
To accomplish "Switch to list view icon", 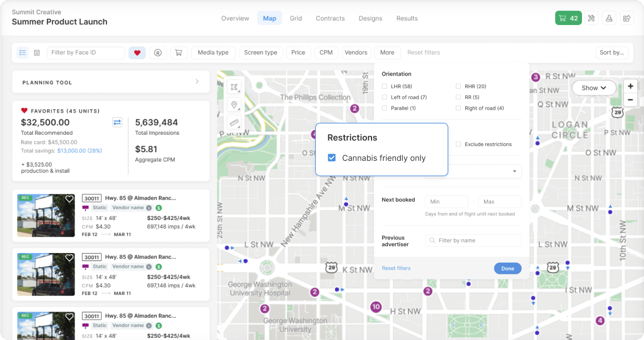I will [x=22, y=53].
